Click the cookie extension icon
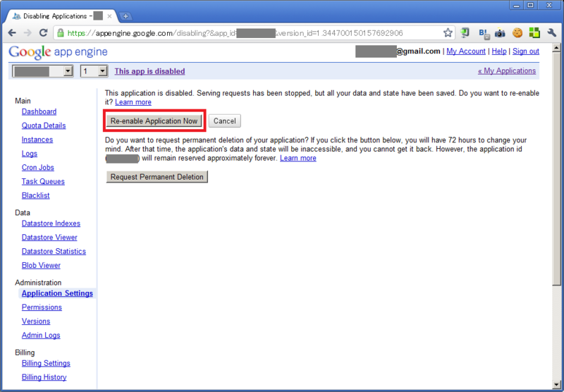The width and height of the screenshot is (564, 392). point(517,33)
